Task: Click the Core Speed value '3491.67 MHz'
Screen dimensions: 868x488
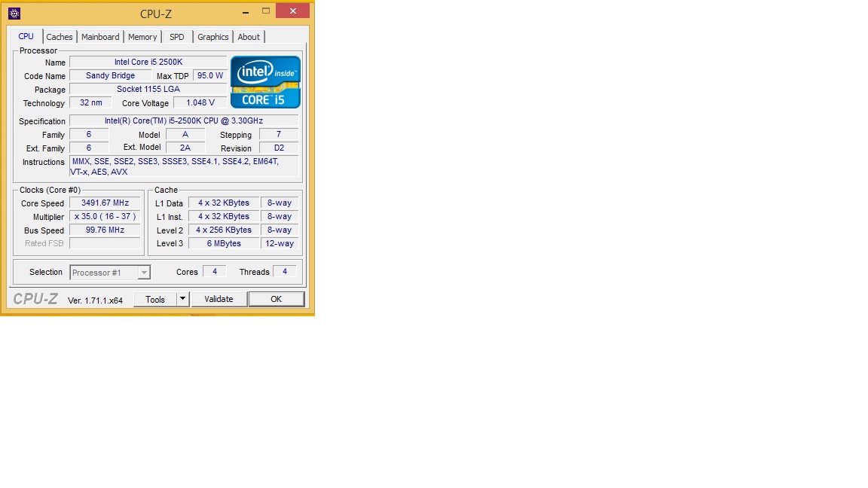Action: [x=105, y=203]
